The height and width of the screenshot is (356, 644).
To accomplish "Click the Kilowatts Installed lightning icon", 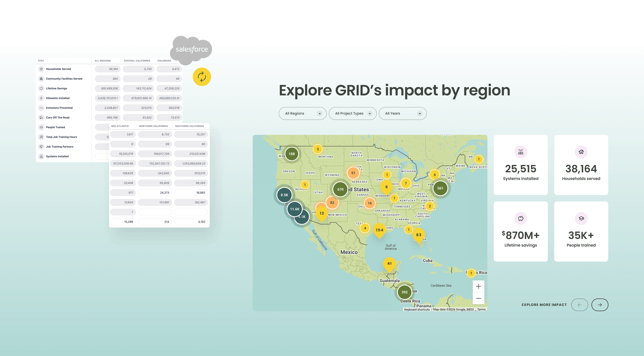I will point(41,98).
